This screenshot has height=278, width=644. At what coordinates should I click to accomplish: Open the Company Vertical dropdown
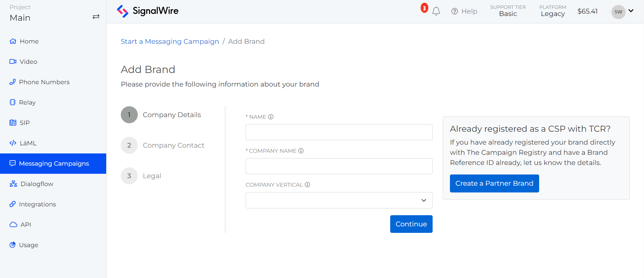point(339,200)
